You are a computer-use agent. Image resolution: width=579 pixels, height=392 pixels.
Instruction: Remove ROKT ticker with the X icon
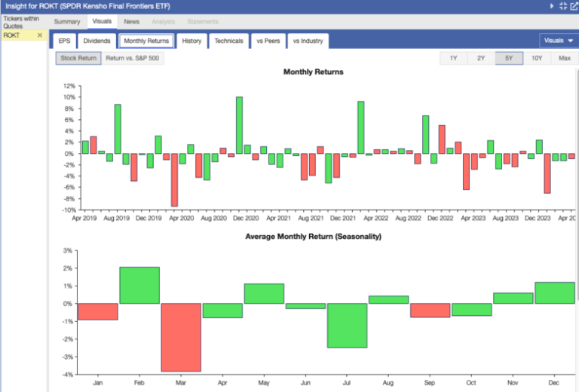[40, 35]
